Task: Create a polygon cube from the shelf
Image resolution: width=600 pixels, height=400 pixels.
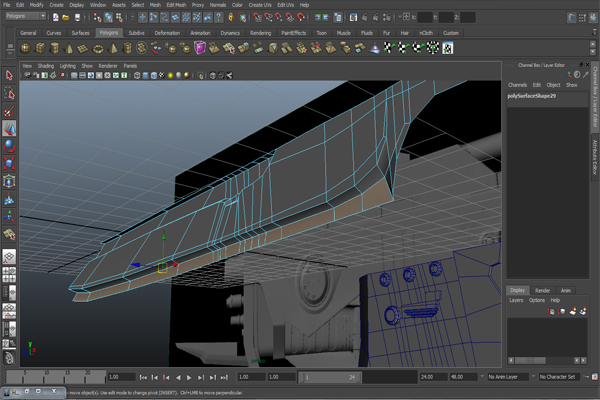Action: 40,48
